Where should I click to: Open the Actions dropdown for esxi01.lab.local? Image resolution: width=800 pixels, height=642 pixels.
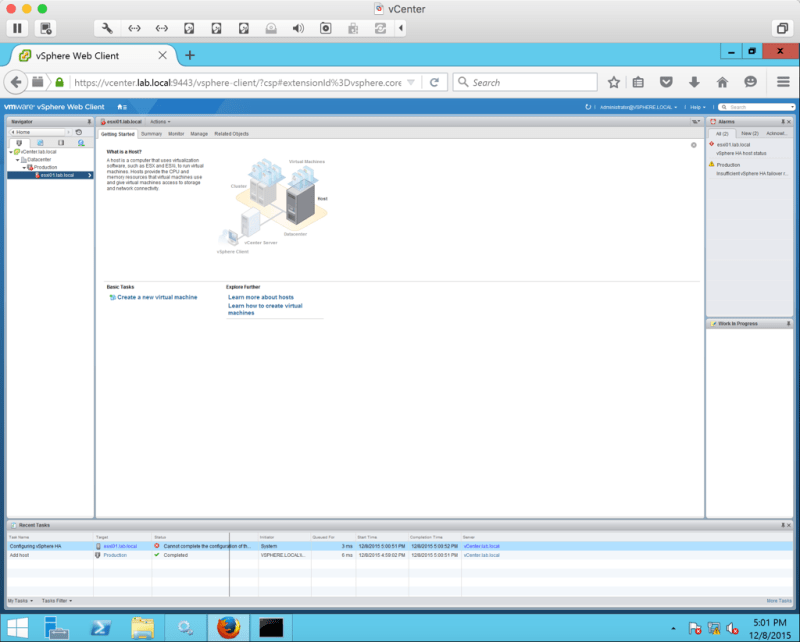coord(160,121)
